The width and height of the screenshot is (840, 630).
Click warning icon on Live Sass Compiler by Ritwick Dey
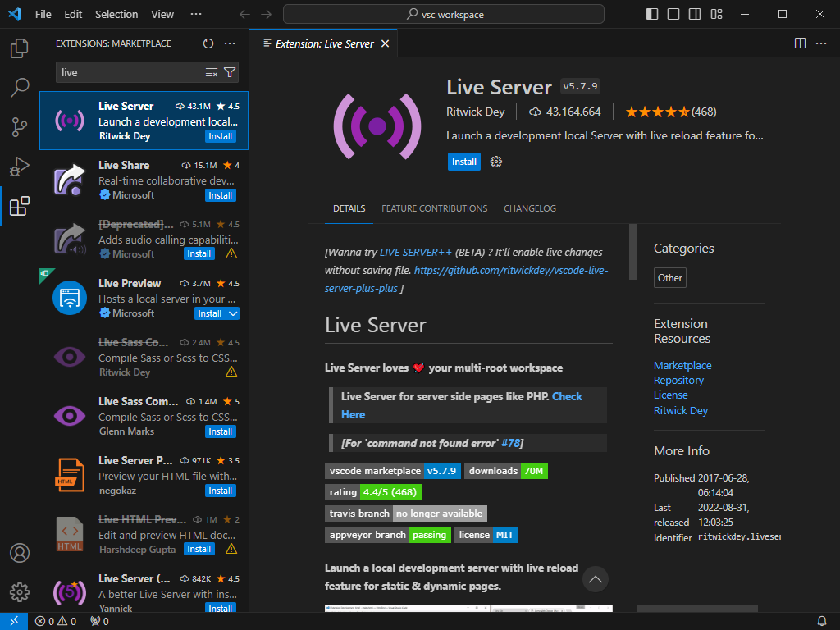tap(231, 372)
